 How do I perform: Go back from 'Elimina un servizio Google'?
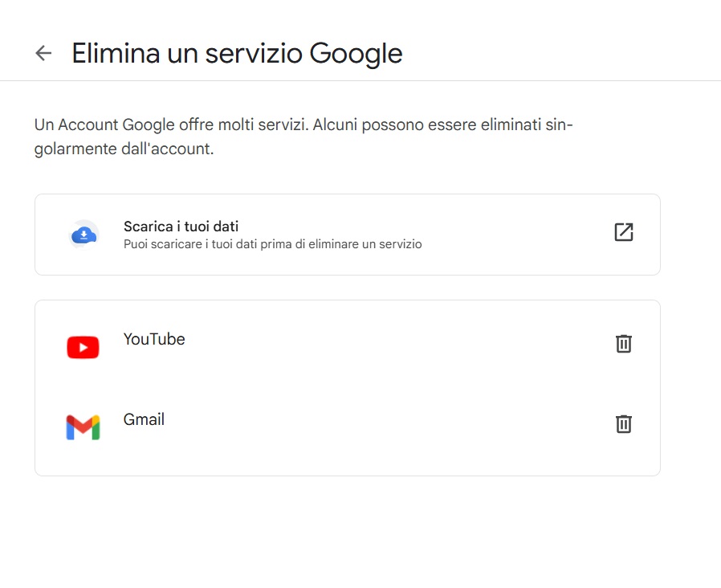[43, 53]
